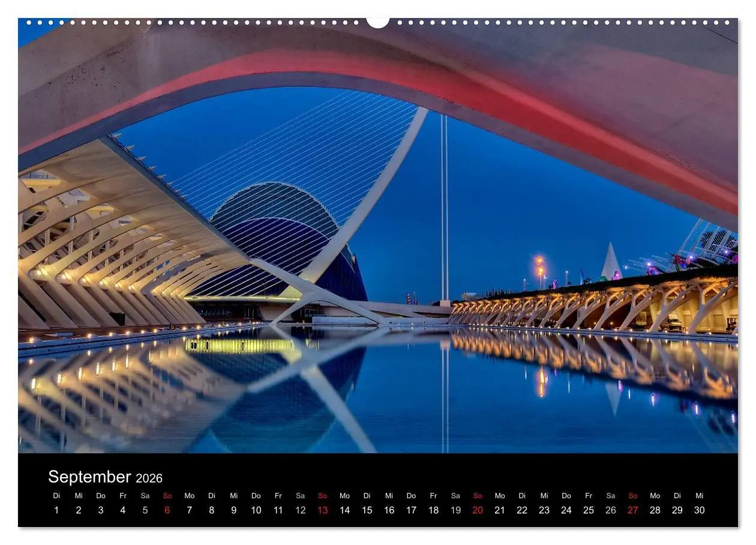The image size is (756, 545).
Task: Select the last date 30
Action: tap(700, 510)
